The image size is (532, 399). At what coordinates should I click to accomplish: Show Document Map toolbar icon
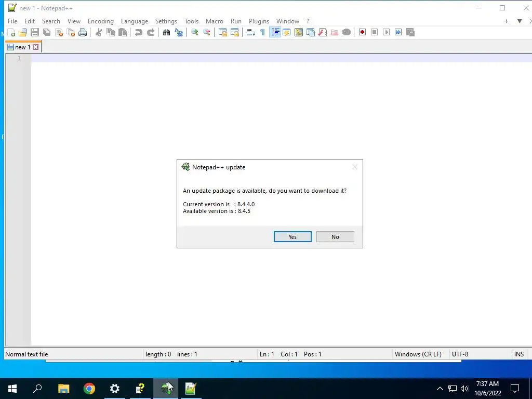tap(299, 33)
